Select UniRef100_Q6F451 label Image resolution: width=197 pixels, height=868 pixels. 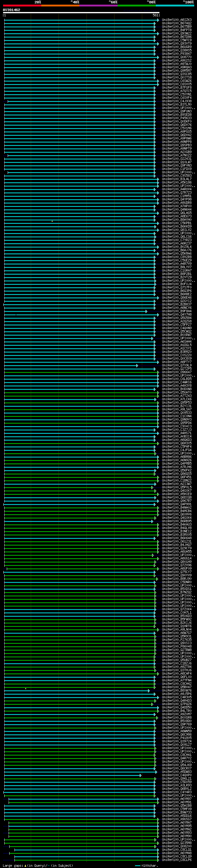click(x=177, y=477)
